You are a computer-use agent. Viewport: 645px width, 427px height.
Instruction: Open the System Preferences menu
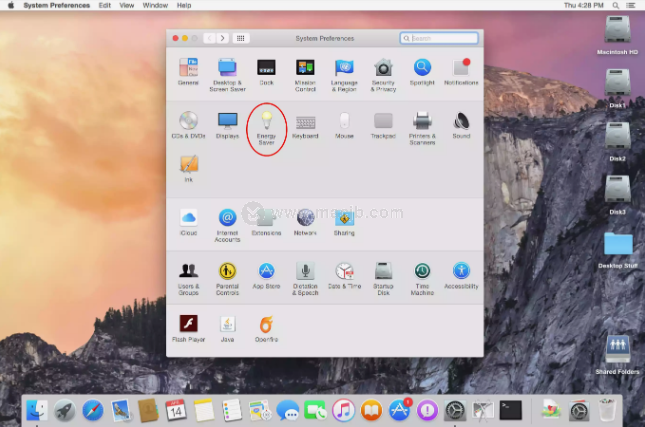(56, 5)
